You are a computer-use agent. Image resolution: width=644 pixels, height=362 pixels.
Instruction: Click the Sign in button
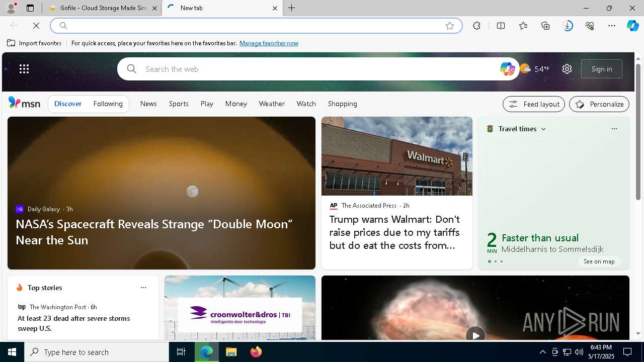click(602, 69)
